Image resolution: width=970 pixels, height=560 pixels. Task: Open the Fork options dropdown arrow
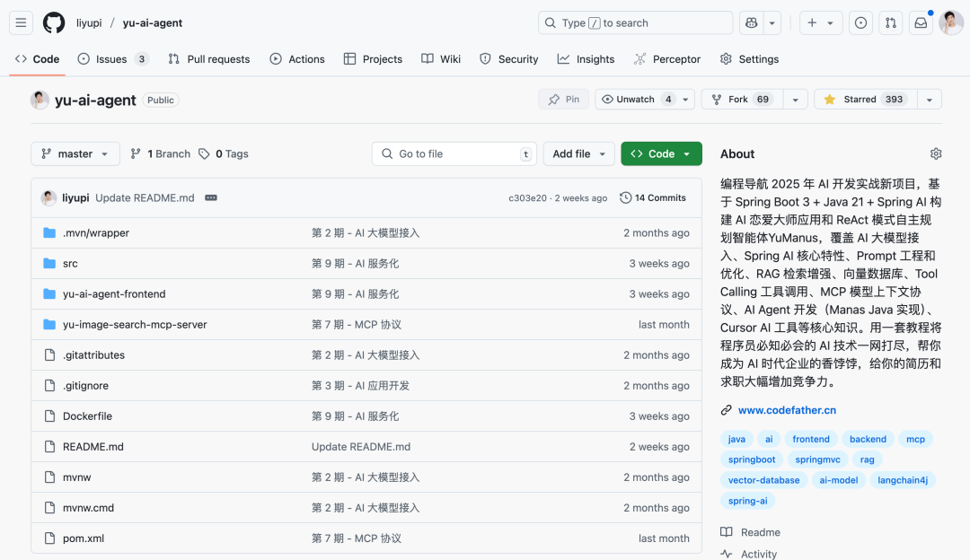pyautogui.click(x=796, y=100)
